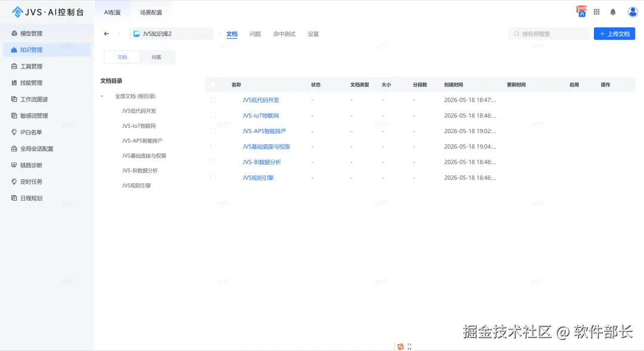Switch to the AI配置 top tab
This screenshot has height=351, width=644.
click(113, 13)
